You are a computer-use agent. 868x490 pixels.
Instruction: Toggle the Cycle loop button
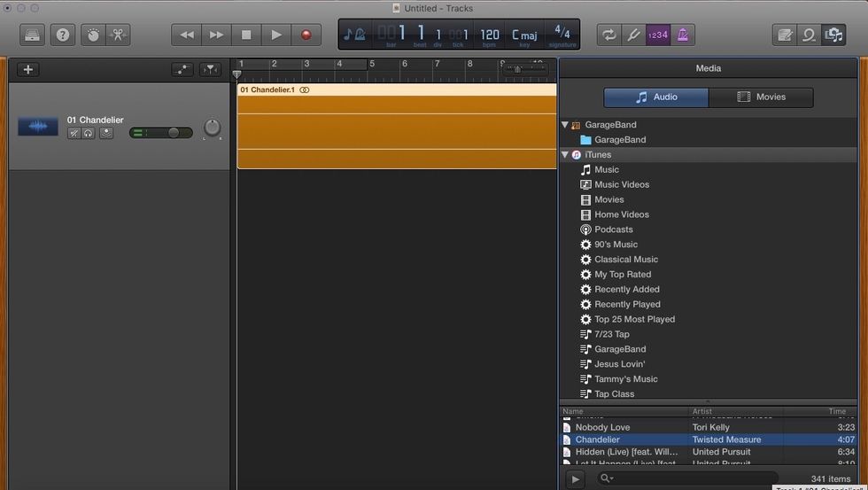click(x=609, y=35)
